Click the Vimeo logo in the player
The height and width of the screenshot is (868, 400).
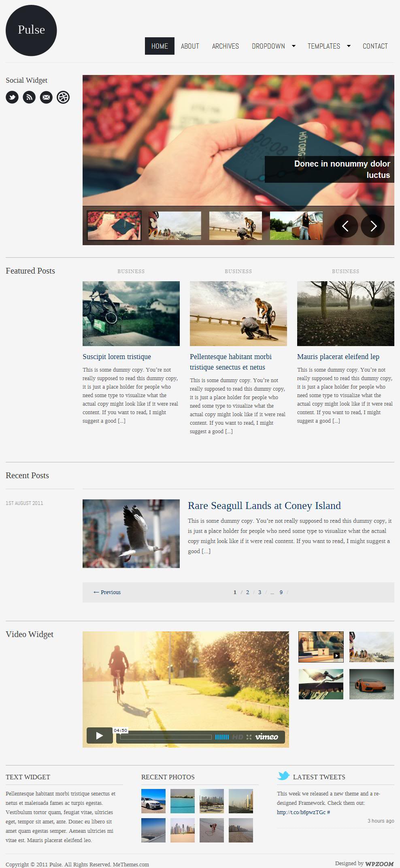tap(267, 737)
